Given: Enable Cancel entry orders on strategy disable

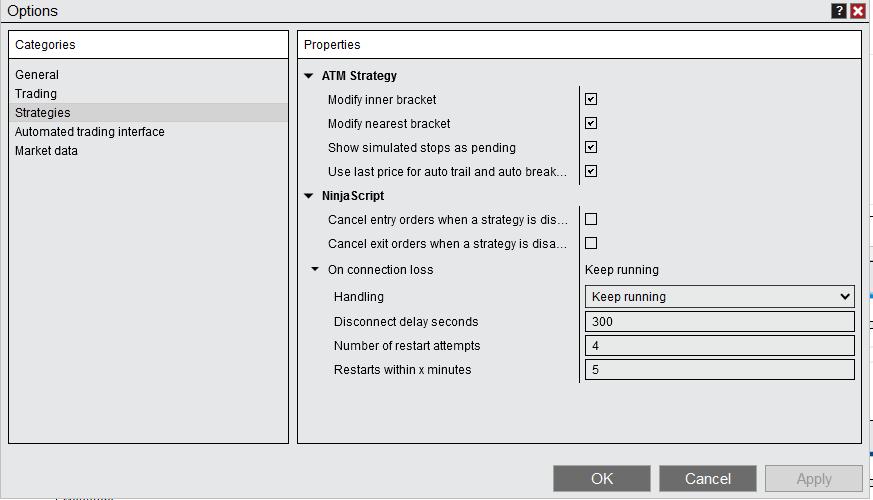Looking at the screenshot, I should (x=591, y=219).
